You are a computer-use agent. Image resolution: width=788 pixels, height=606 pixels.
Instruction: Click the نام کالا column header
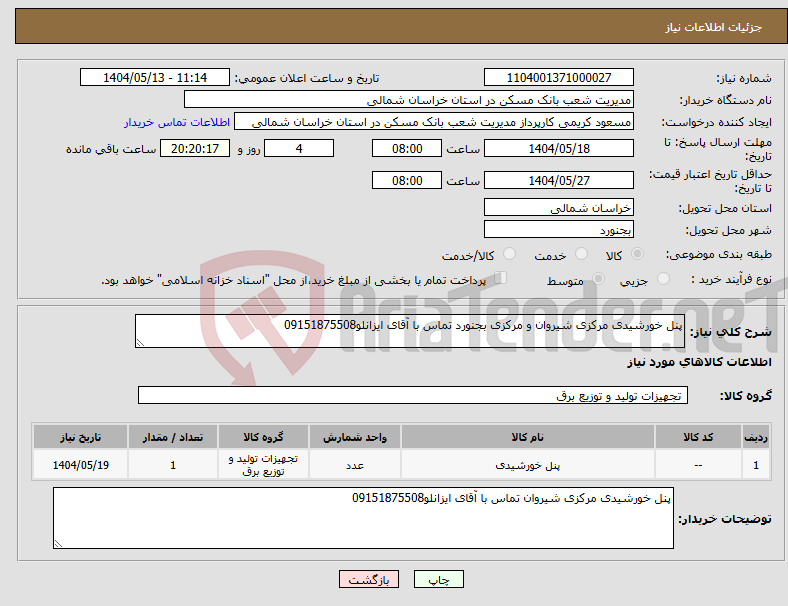coord(528,437)
